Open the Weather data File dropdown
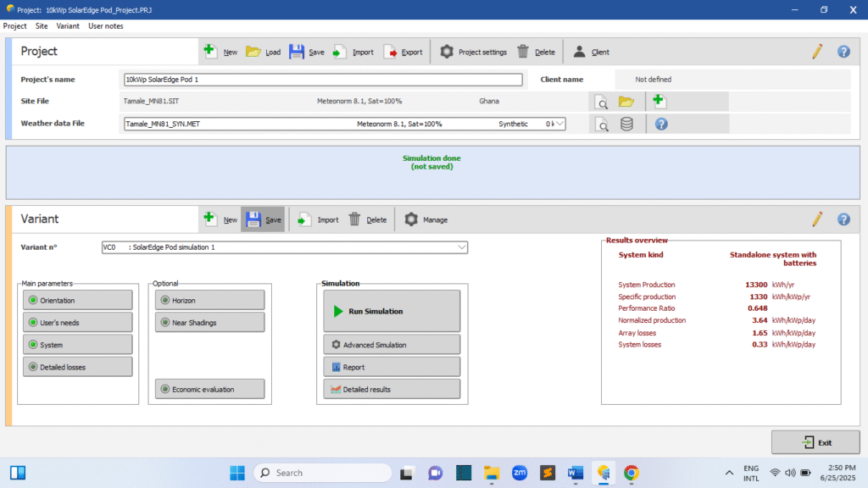 pyautogui.click(x=558, y=124)
